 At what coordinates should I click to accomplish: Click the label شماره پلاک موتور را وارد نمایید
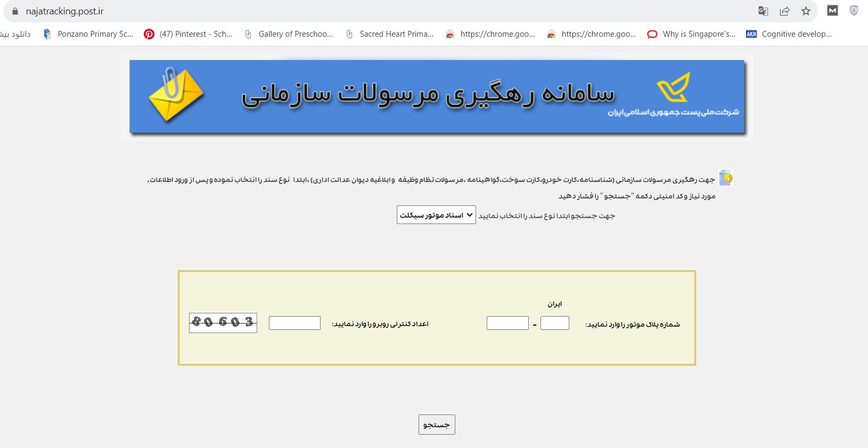tap(633, 325)
